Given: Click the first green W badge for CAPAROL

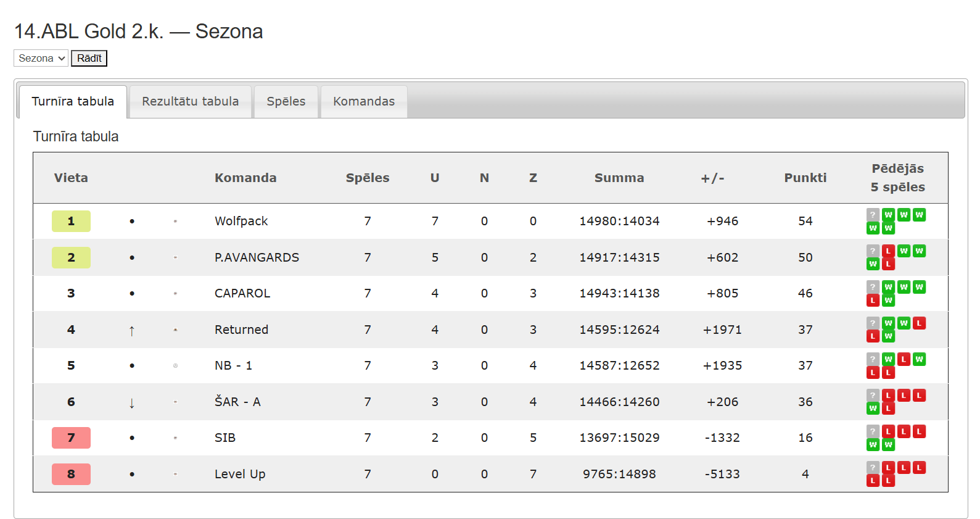Looking at the screenshot, I should [888, 287].
